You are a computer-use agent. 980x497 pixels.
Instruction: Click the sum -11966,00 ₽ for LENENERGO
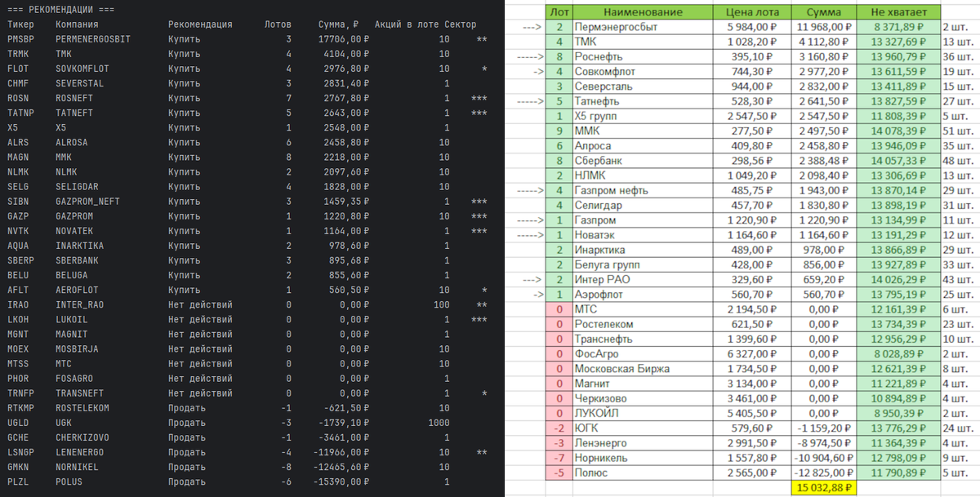341,452
